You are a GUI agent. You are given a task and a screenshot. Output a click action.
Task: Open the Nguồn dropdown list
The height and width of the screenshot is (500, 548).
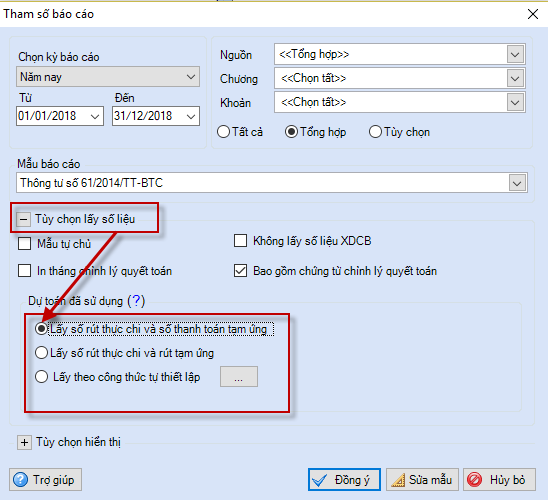point(515,55)
